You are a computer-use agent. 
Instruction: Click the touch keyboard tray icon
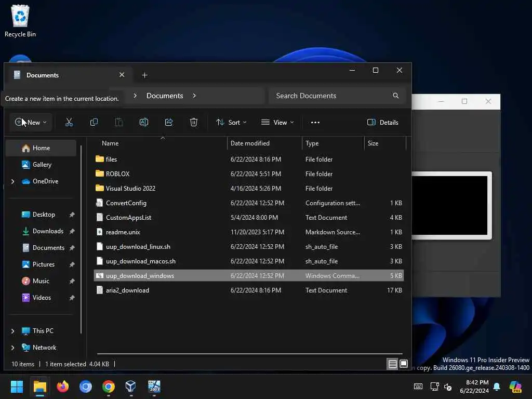418,387
